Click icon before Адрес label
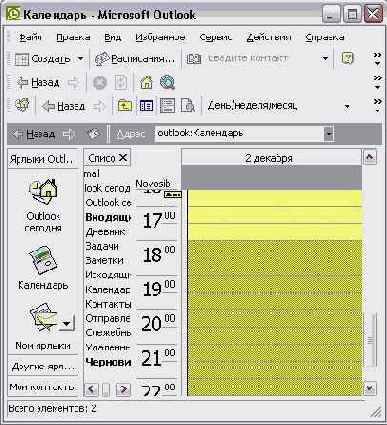This screenshot has height=425, width=387. (94, 134)
